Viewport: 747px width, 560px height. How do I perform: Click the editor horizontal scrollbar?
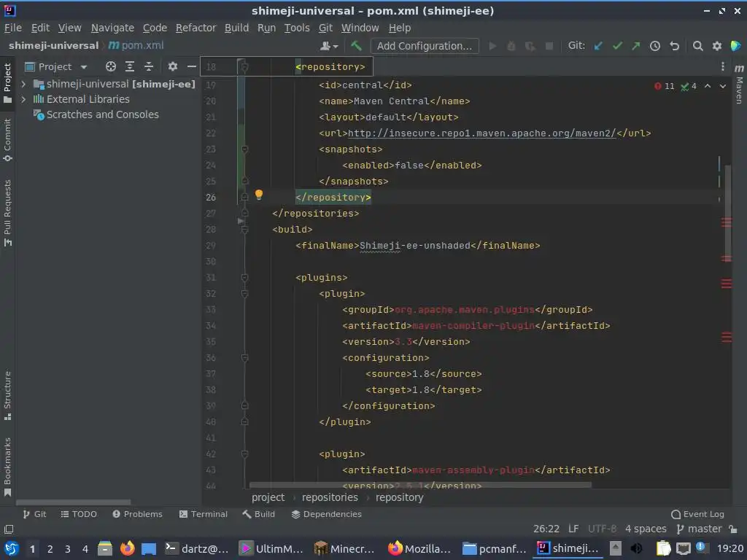click(x=420, y=485)
